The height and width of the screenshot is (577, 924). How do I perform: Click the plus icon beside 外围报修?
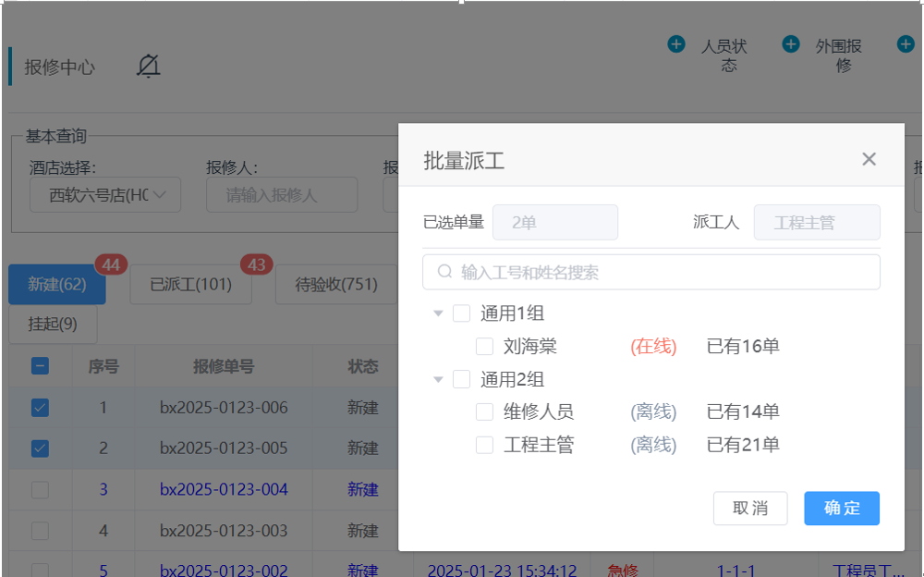(x=791, y=44)
